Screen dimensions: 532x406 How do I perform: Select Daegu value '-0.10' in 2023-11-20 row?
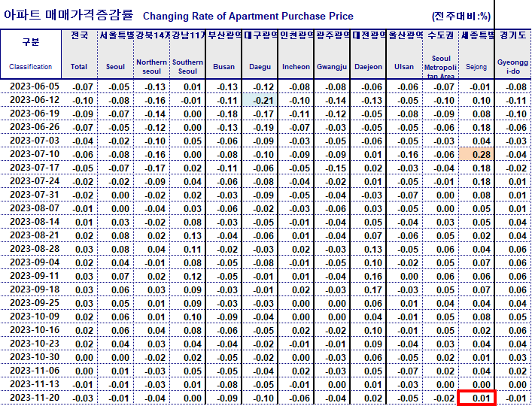[263, 398]
